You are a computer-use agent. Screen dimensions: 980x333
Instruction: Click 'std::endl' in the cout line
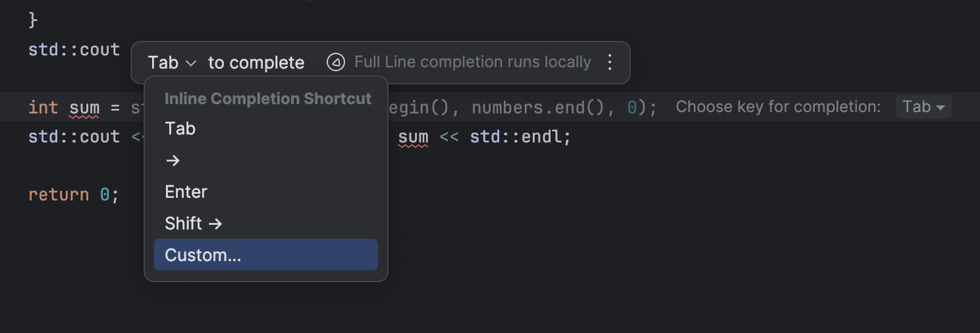517,137
